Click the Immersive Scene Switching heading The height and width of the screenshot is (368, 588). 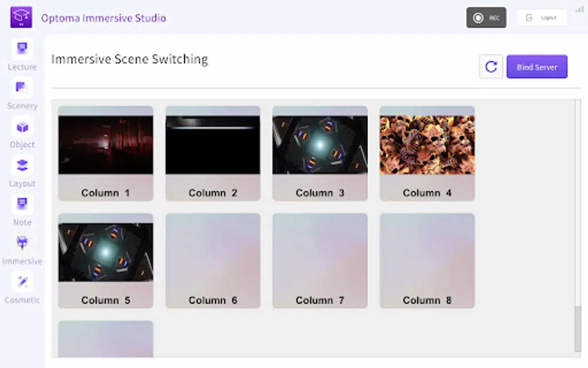tap(129, 59)
